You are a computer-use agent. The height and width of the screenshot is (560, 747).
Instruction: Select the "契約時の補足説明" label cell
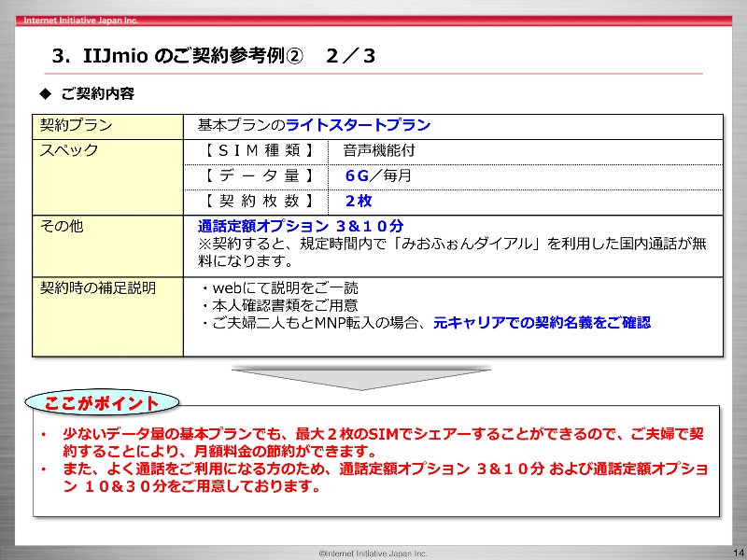pos(107,316)
